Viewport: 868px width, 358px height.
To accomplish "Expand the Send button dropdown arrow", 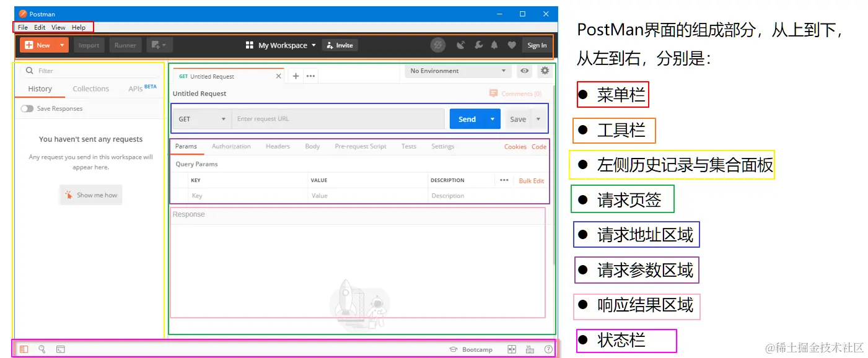I will 493,119.
